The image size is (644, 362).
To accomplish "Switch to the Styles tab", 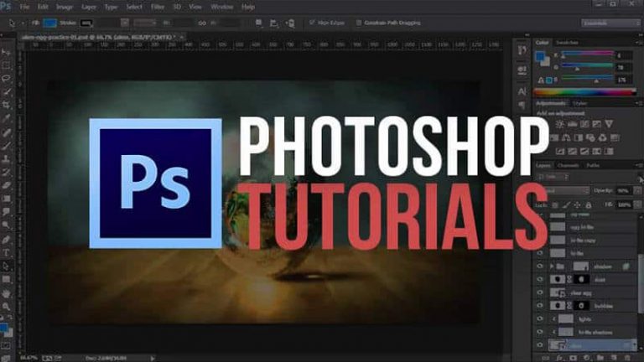I will click(x=580, y=103).
